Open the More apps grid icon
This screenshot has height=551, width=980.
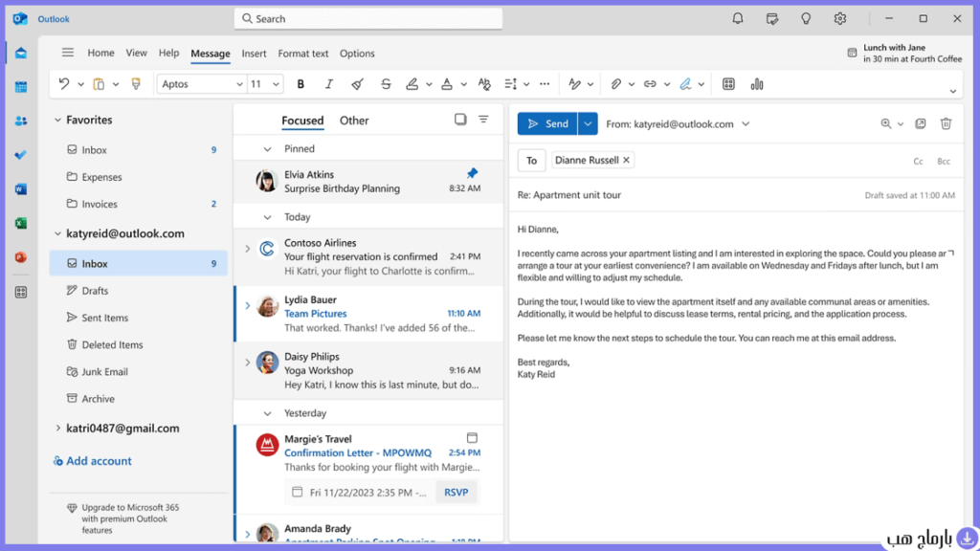(21, 292)
